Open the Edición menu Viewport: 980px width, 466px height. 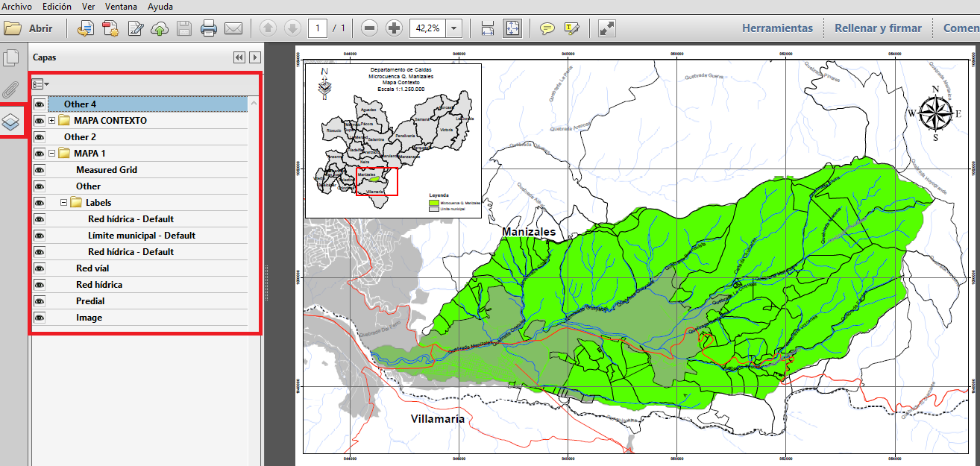[x=56, y=7]
